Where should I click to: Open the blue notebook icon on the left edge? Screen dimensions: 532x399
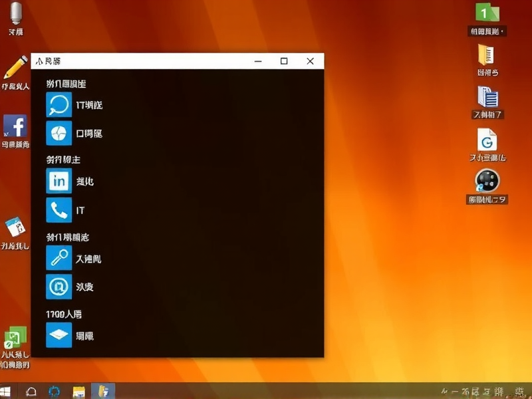(x=15, y=226)
